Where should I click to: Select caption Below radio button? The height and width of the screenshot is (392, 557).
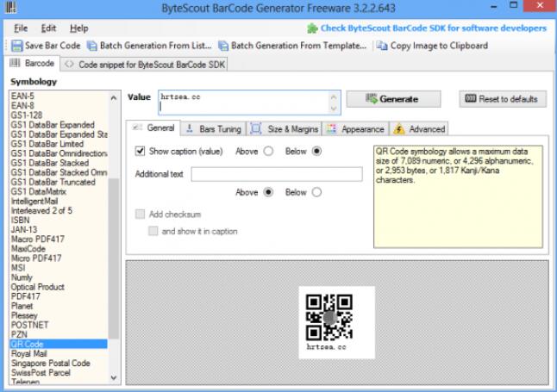[316, 152]
